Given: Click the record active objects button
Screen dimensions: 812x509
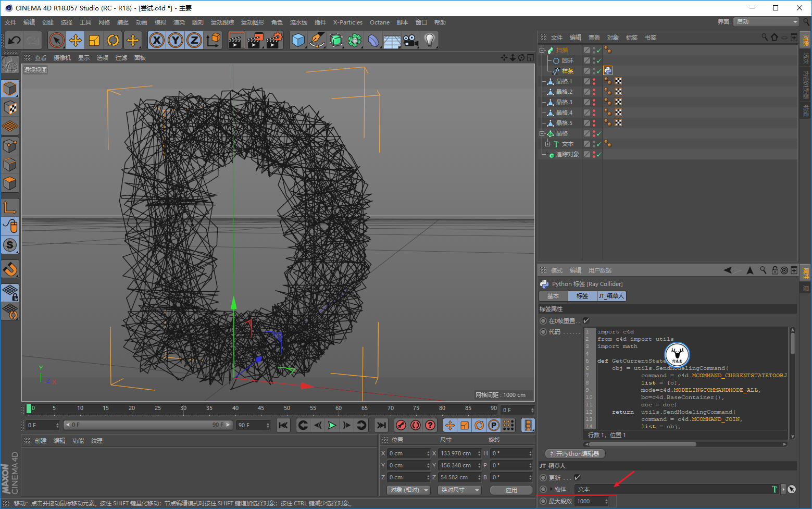Looking at the screenshot, I should tap(401, 425).
